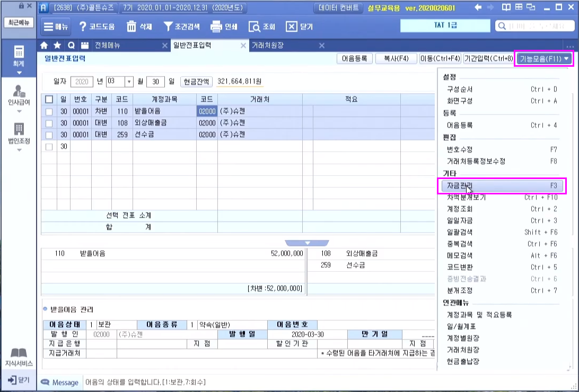This screenshot has width=579, height=392.
Task: Expand the month dropdown showing 03
Action: point(128,82)
